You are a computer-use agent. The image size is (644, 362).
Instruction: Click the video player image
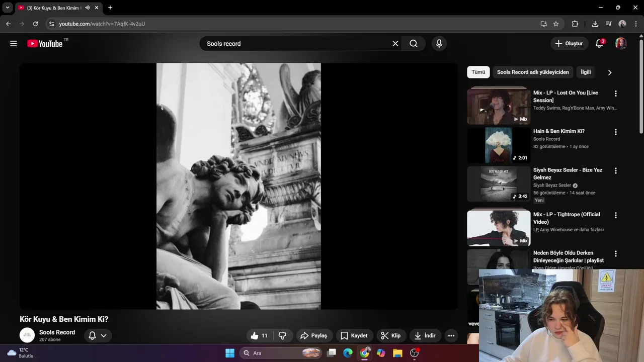pyautogui.click(x=238, y=186)
